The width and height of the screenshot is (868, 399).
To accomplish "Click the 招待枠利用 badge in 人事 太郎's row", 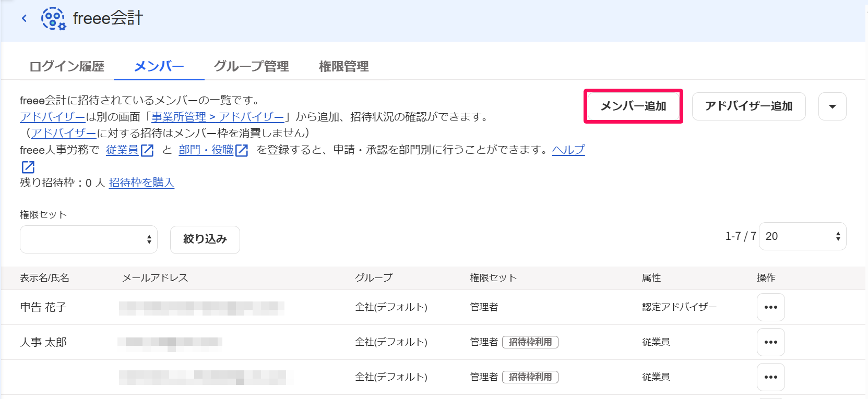I will [x=530, y=342].
